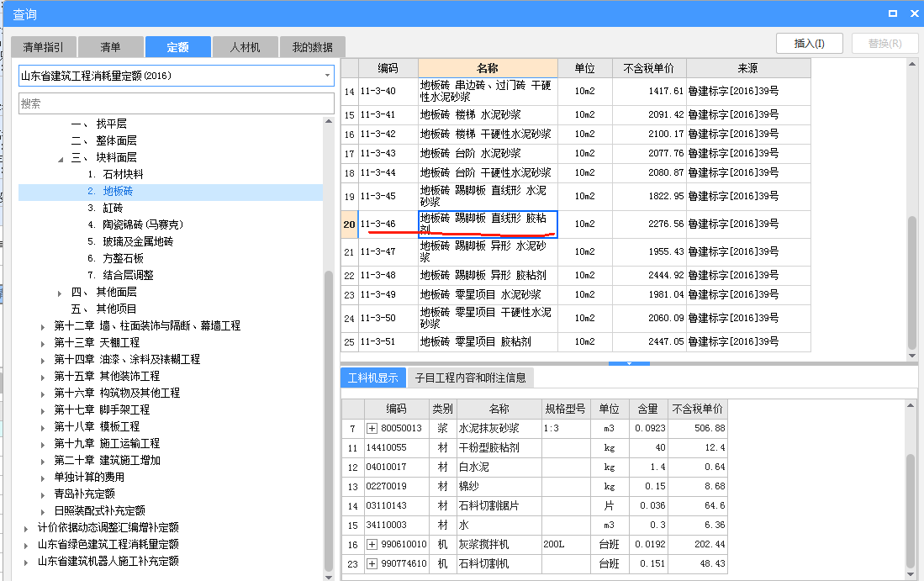The height and width of the screenshot is (581, 924).
Task: Select quota row 11-3-43 地板砖 台阶 水泥砂浆
Action: [x=576, y=154]
